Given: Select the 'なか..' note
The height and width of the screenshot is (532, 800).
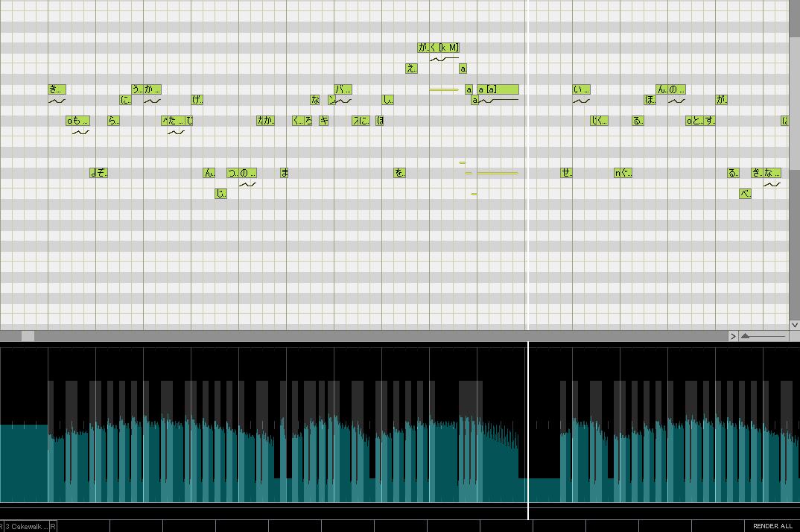Looking at the screenshot, I should 265,121.
